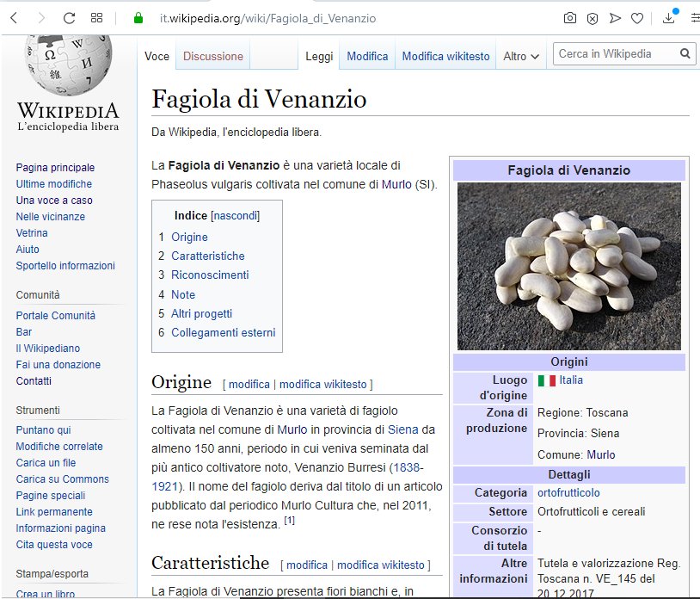Open Nelle vicinanze link
This screenshot has height=599, width=700.
pyautogui.click(x=51, y=217)
